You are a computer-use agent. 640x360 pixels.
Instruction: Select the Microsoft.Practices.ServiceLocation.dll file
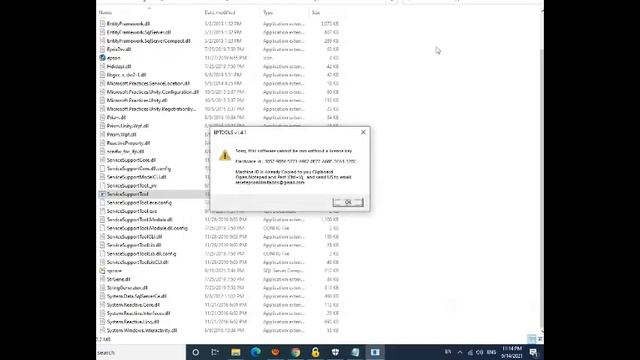pyautogui.click(x=148, y=83)
